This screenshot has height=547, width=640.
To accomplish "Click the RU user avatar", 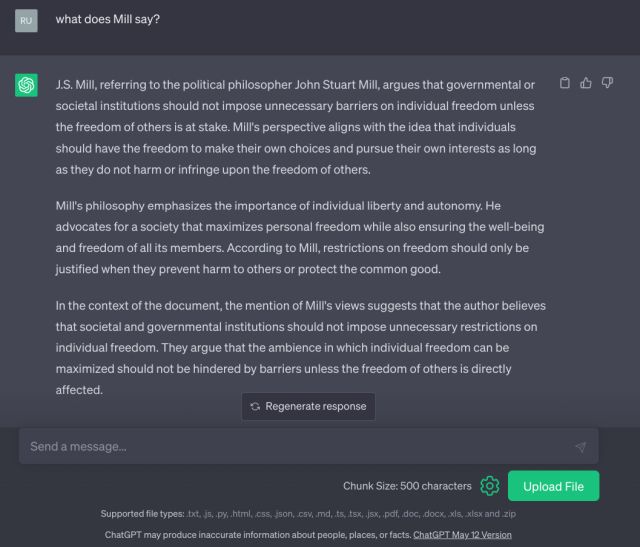I will click(x=27, y=20).
